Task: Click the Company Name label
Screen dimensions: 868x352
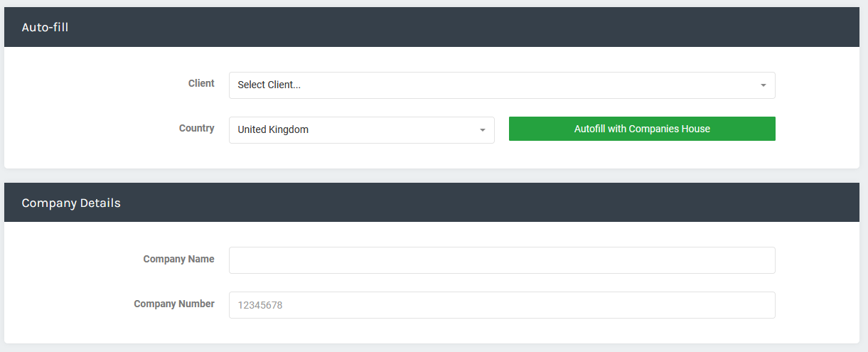Action: tap(178, 259)
